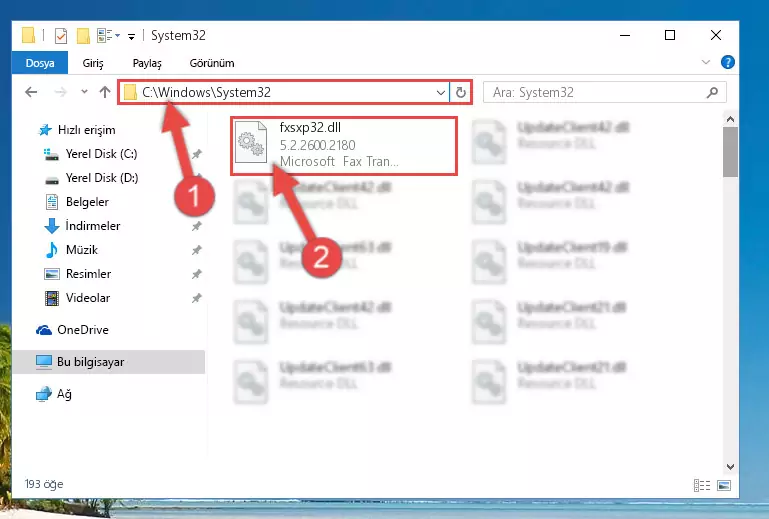
Task: Click the New folder icon in title bar
Action: coord(83,36)
